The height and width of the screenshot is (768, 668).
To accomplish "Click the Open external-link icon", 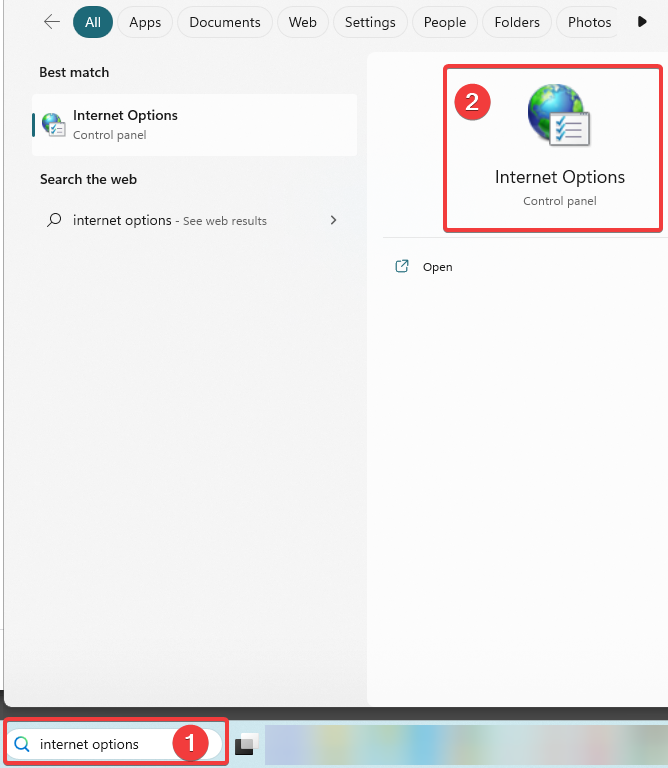I will pyautogui.click(x=402, y=266).
